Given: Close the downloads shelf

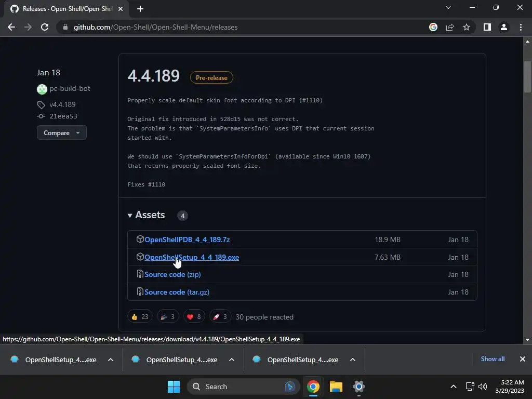Looking at the screenshot, I should click(523, 359).
